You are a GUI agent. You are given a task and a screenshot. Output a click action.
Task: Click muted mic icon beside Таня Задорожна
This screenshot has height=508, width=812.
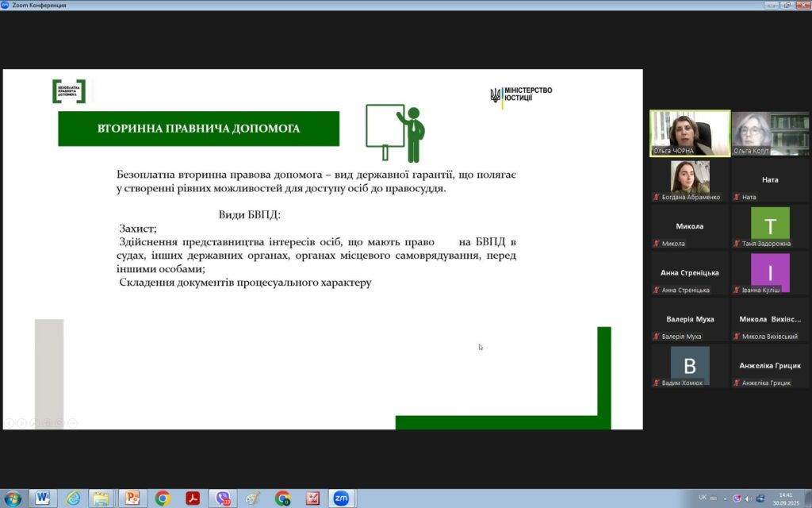[737, 244]
